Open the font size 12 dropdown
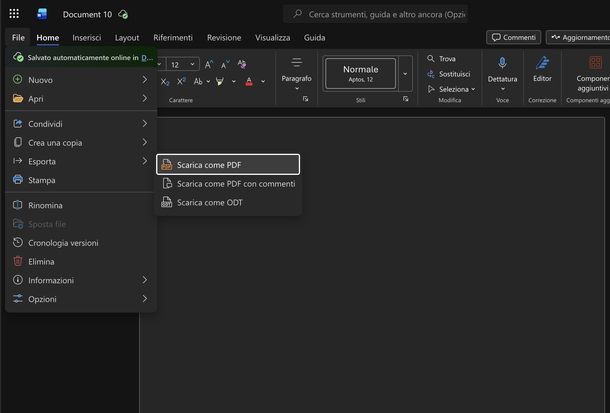This screenshot has height=413, width=610. tap(182, 65)
